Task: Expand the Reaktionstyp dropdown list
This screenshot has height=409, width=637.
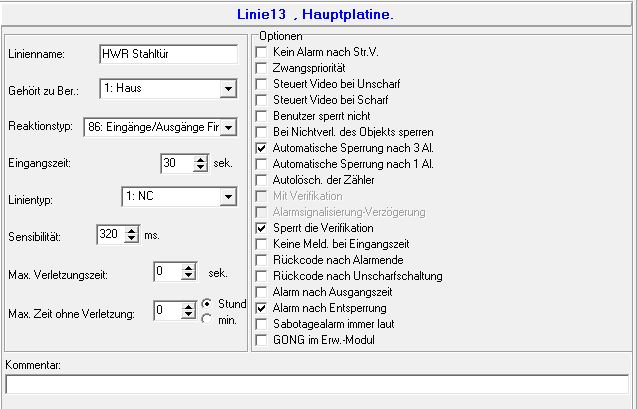Action: click(x=228, y=127)
